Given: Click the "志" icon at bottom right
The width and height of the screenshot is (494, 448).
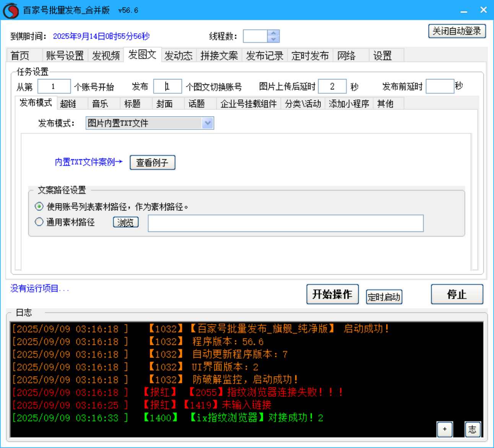Looking at the screenshot, I should (473, 430).
